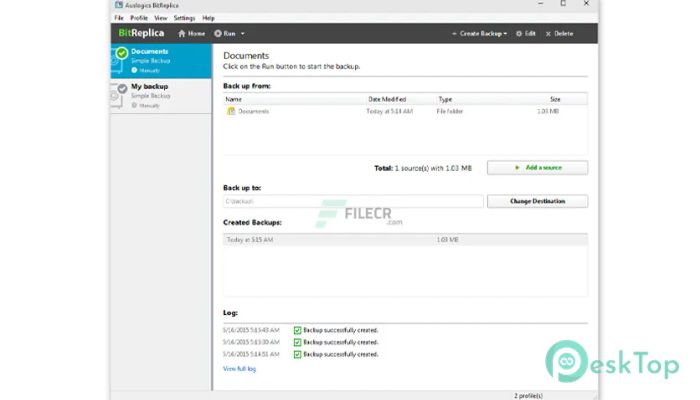Image resolution: width=700 pixels, height=400 pixels.
Task: Open the Settings menu
Action: pyautogui.click(x=184, y=18)
